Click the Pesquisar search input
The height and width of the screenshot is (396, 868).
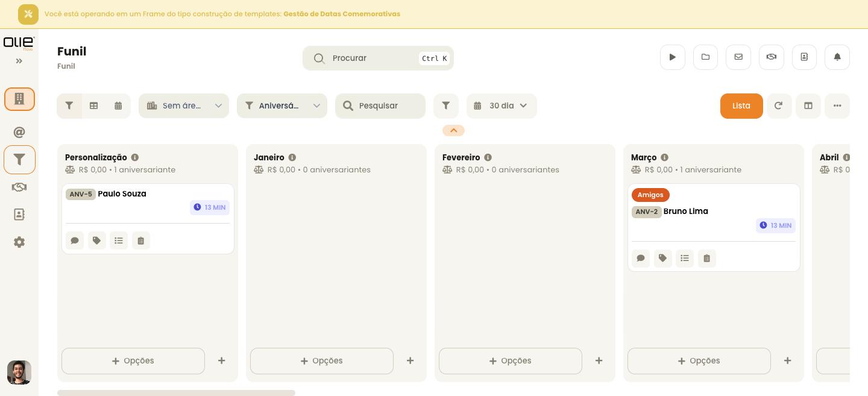[380, 105]
